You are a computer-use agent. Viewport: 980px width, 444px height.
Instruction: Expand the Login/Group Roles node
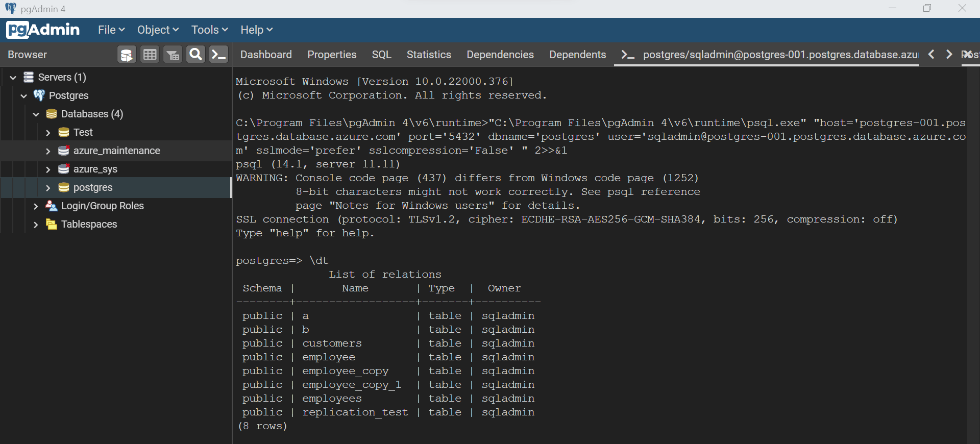[x=36, y=206]
